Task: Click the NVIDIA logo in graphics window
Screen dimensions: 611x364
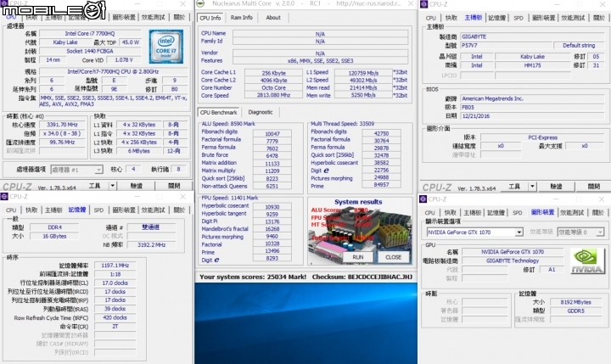Action: pos(587,260)
